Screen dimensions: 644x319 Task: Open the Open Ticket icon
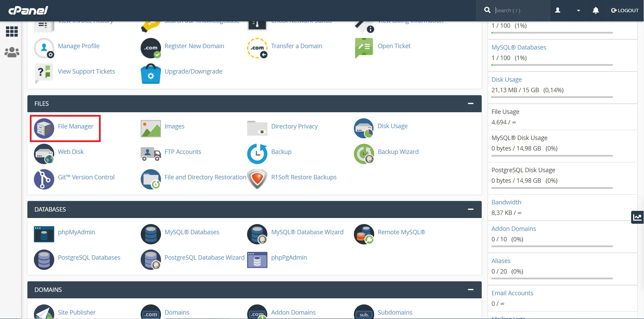point(364,48)
